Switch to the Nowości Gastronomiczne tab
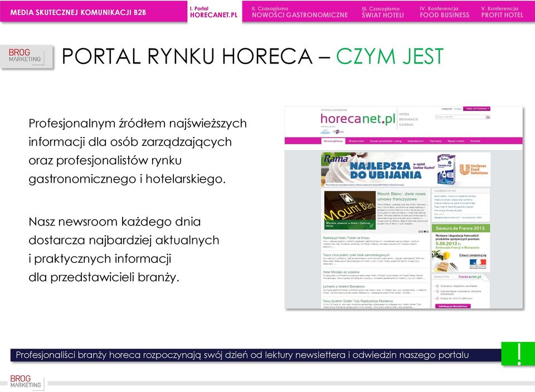The image size is (535, 392). (300, 12)
